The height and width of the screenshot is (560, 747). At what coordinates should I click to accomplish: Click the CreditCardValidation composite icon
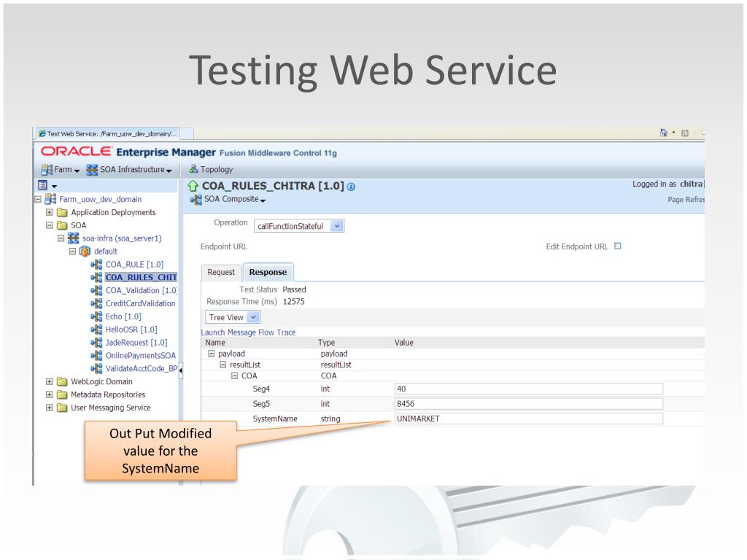tap(96, 303)
